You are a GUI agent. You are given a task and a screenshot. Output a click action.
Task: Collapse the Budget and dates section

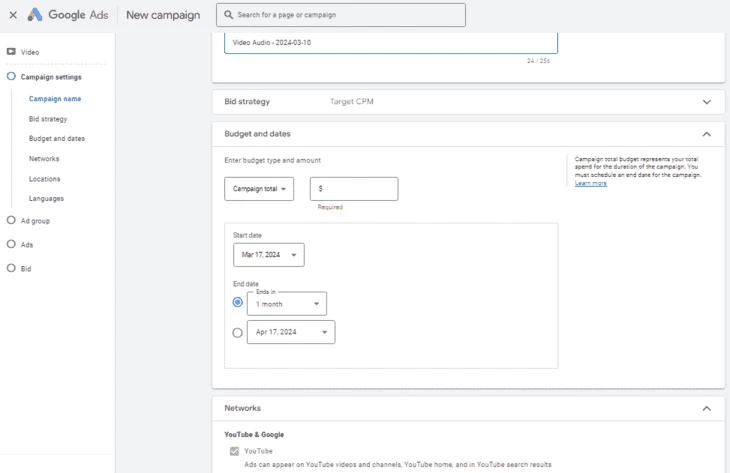coord(707,134)
